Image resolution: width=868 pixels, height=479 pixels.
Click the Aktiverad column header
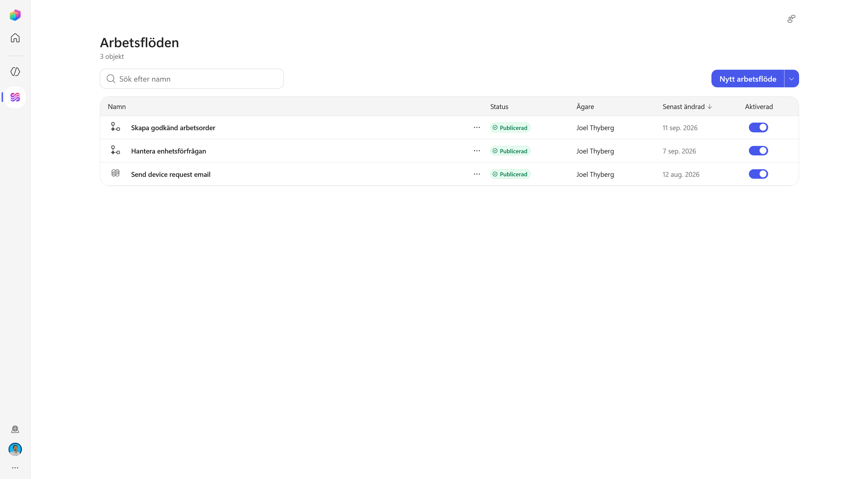[x=759, y=106]
